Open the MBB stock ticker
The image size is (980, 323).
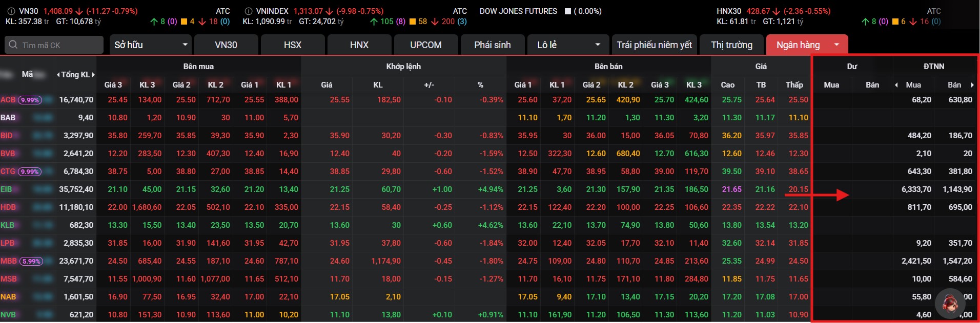pyautogui.click(x=9, y=261)
